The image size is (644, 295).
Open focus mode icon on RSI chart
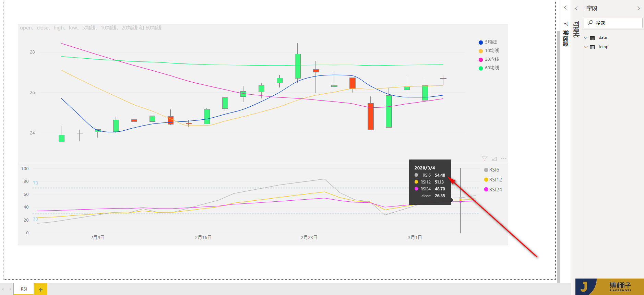tap(494, 158)
